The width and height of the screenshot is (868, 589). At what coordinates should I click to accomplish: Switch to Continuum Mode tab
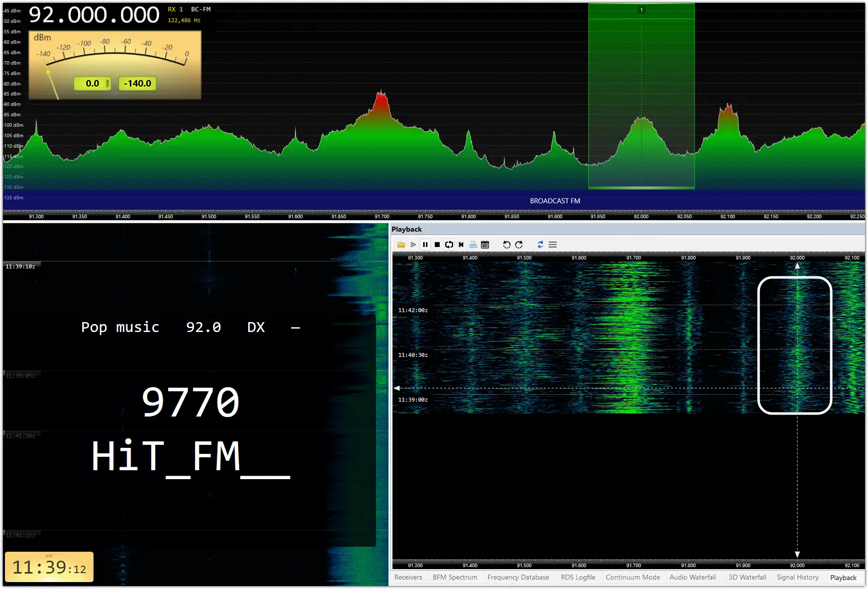pyautogui.click(x=633, y=577)
